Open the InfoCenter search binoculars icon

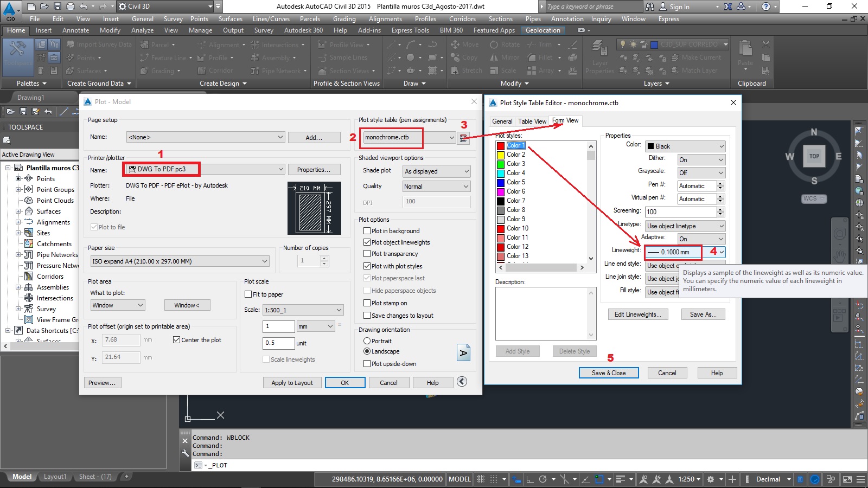(650, 7)
